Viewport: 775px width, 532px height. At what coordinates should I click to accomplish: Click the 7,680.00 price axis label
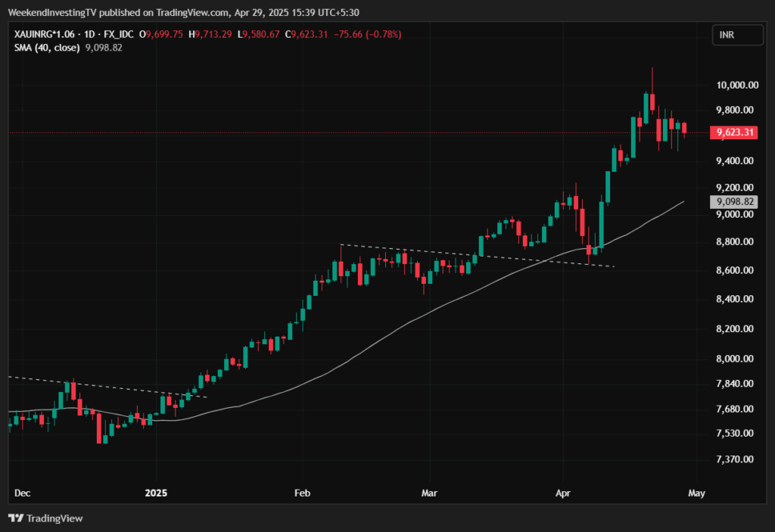tap(735, 409)
